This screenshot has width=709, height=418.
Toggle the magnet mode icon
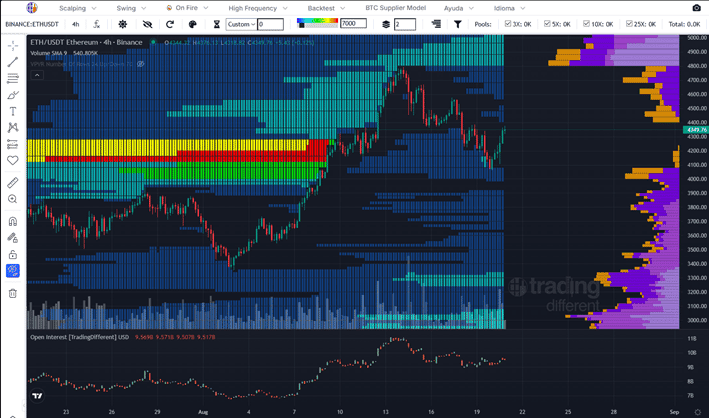coord(13,221)
